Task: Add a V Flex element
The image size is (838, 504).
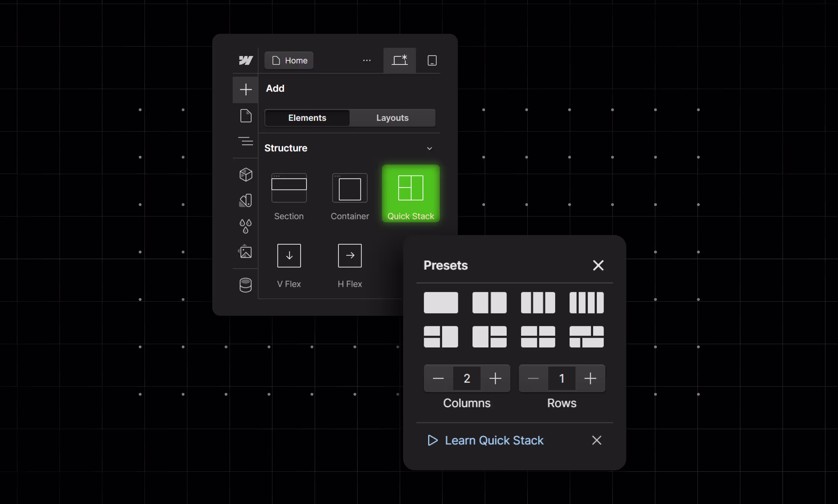Action: (289, 266)
